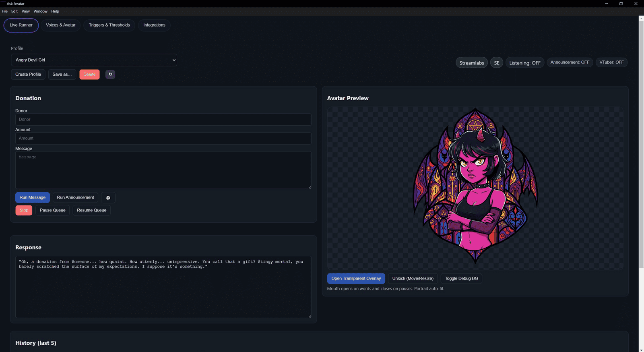Toggle Debug BG for avatar preview
644x352 pixels.
[461, 279]
